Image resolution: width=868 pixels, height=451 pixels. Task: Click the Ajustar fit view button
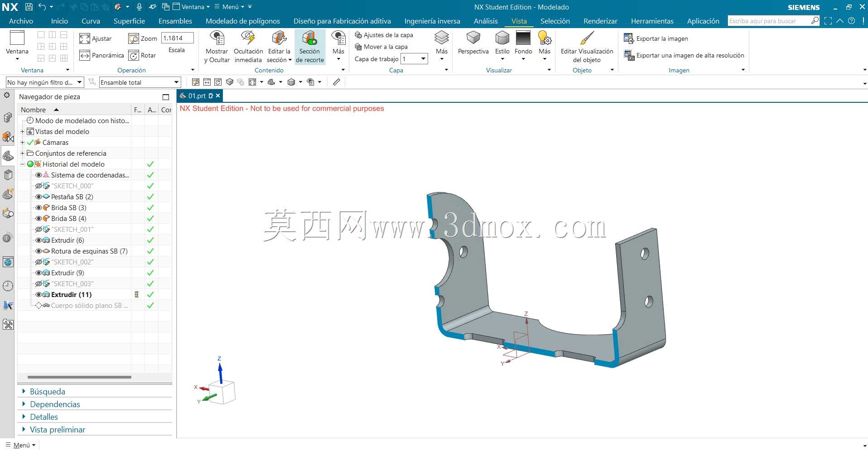pos(96,38)
